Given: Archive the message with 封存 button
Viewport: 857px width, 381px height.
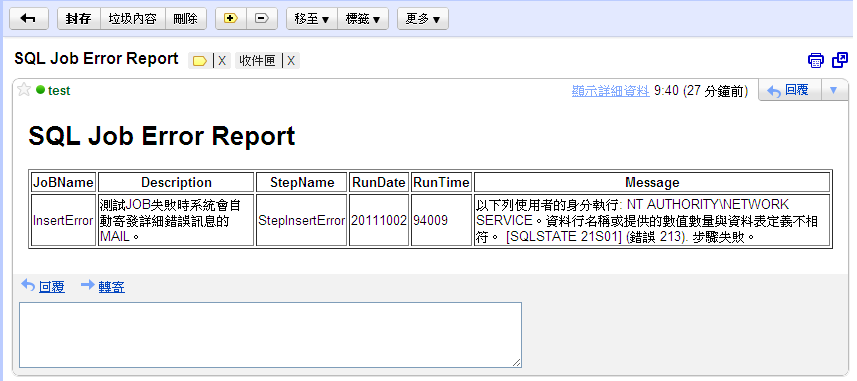Looking at the screenshot, I should 79,19.
